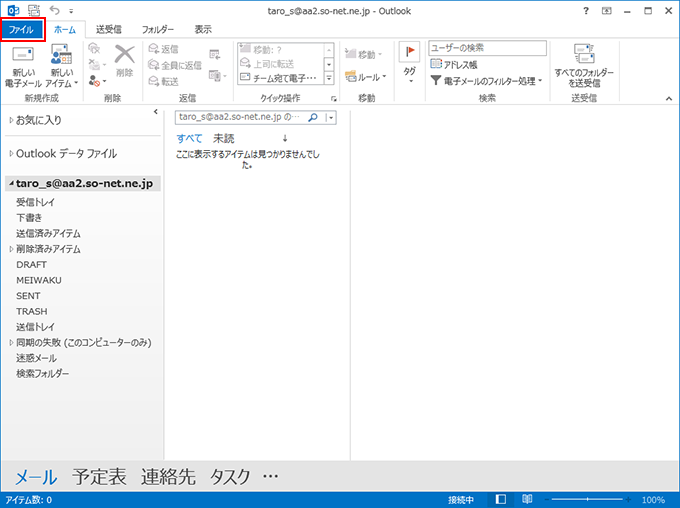Image resolution: width=680 pixels, height=508 pixels.
Task: Switch to Reading view in status bar
Action: pos(526,499)
